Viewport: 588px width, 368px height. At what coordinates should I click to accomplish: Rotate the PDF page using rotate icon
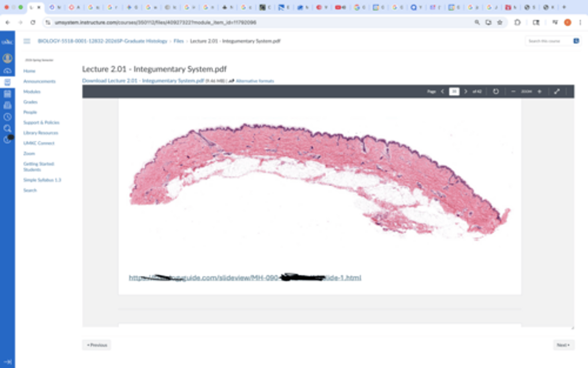pyautogui.click(x=496, y=91)
